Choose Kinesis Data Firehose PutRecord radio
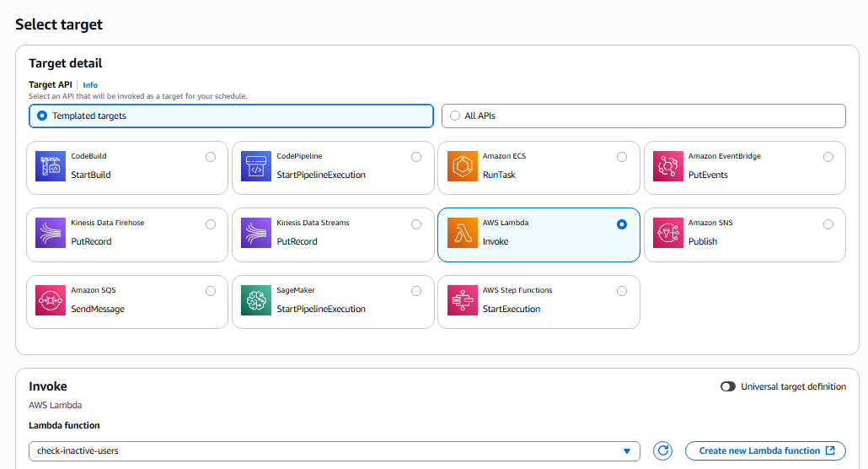The width and height of the screenshot is (868, 469). (211, 224)
